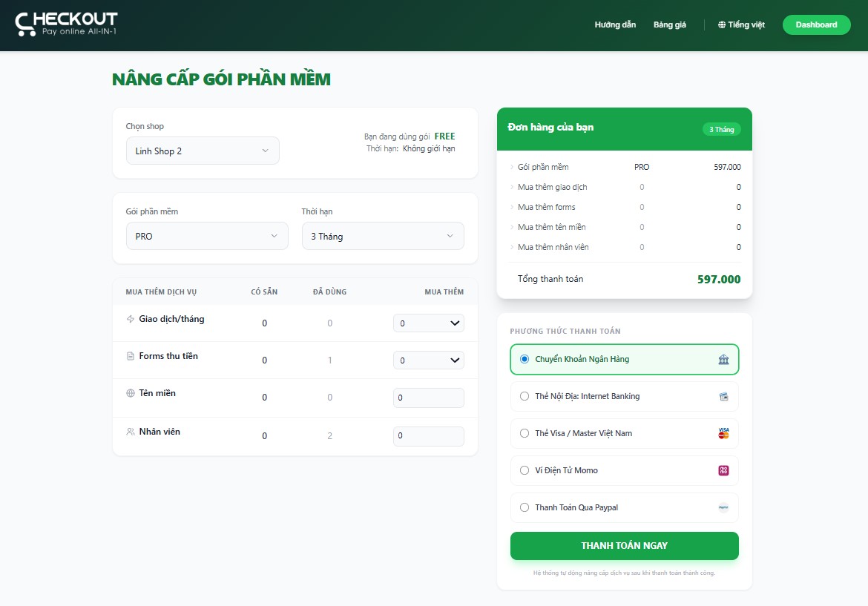Screen dimensions: 868x606
Task: Click the Checkout shopping cart logo
Action: click(66, 24)
